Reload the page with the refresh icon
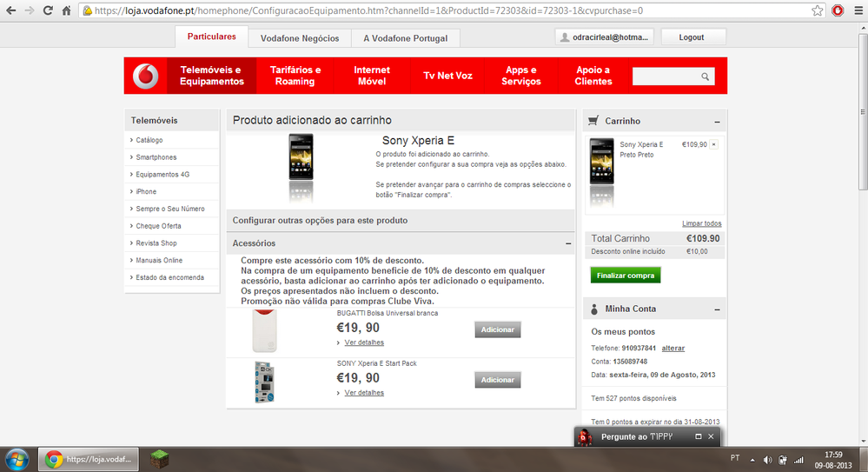 pos(47,10)
